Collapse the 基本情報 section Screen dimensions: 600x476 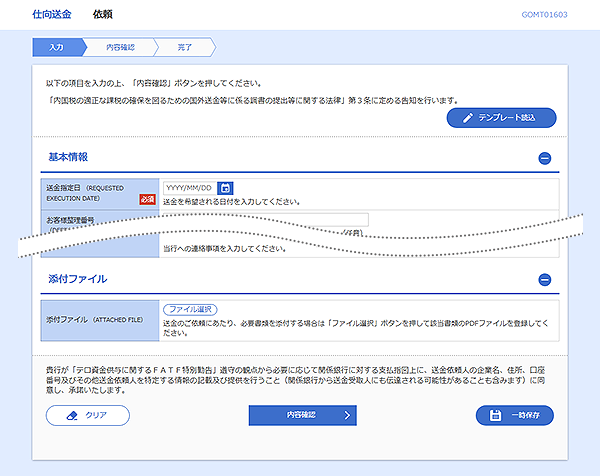[x=545, y=158]
